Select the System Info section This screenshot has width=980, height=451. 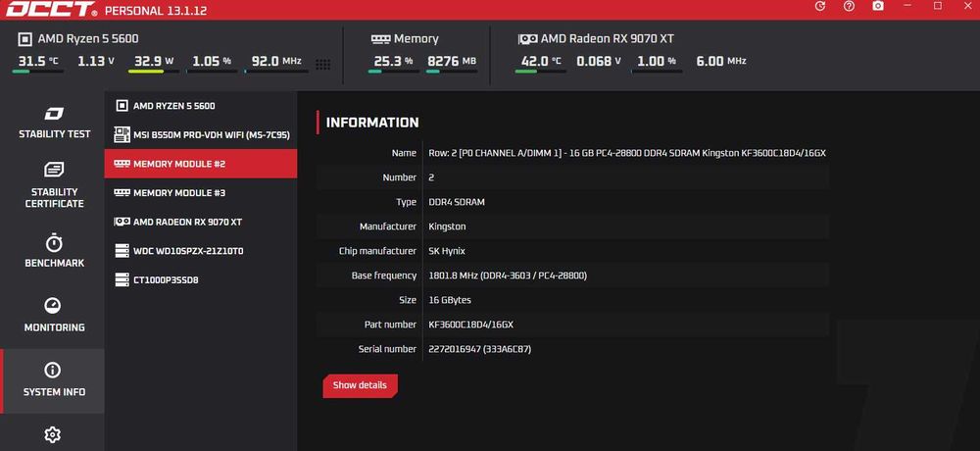click(53, 380)
